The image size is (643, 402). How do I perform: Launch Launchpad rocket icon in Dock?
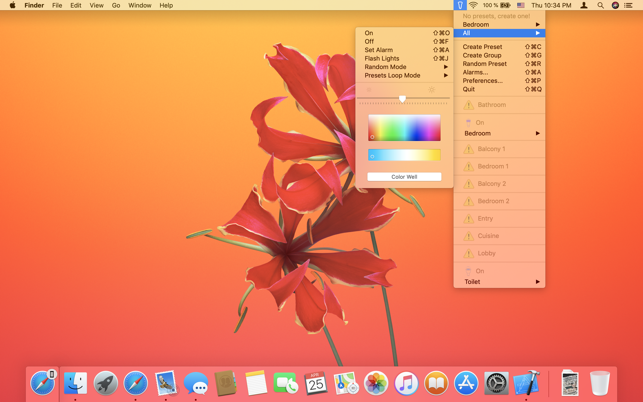pos(105,383)
